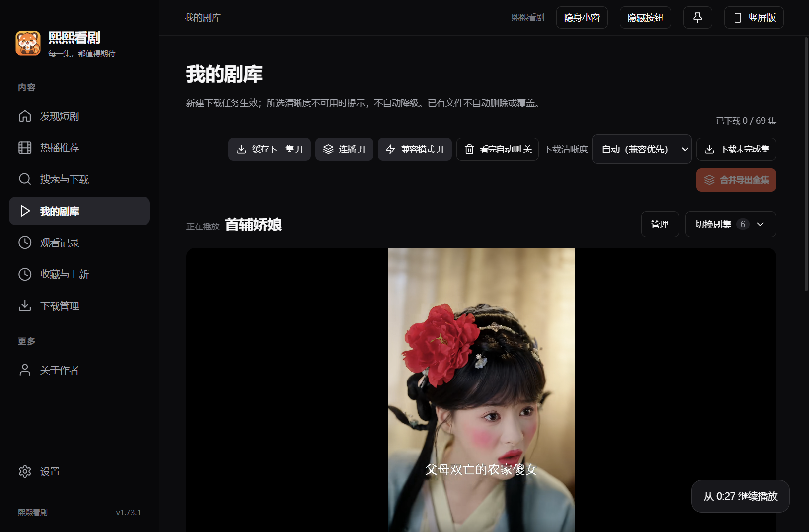Screen dimensions: 809x532
Task: Open 发现短剧 in the sidebar
Action: (79, 116)
